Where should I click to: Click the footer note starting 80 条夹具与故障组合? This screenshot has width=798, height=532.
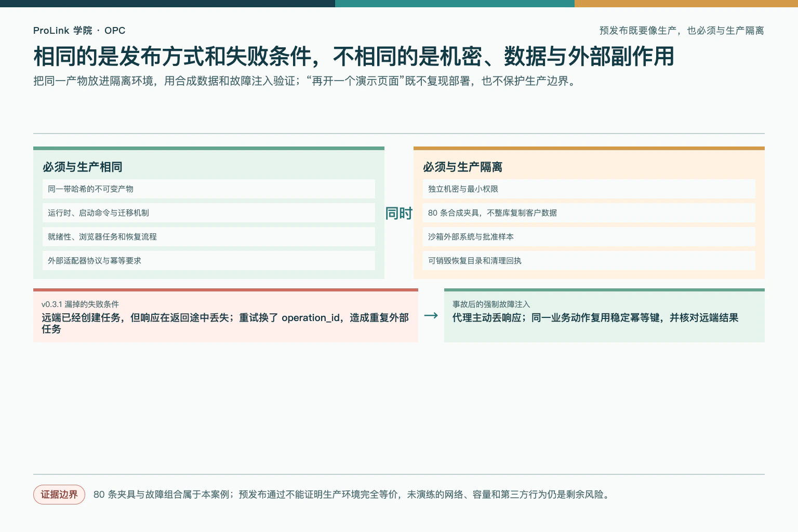[352, 495]
